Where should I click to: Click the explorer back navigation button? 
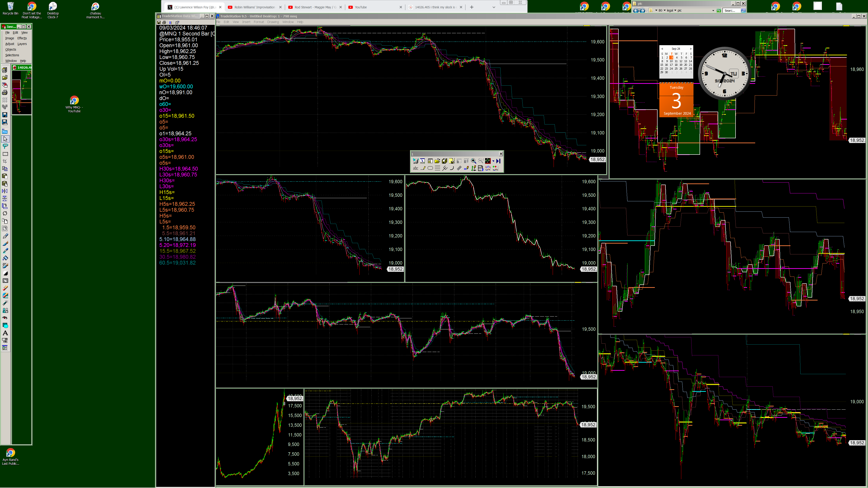pos(636,10)
